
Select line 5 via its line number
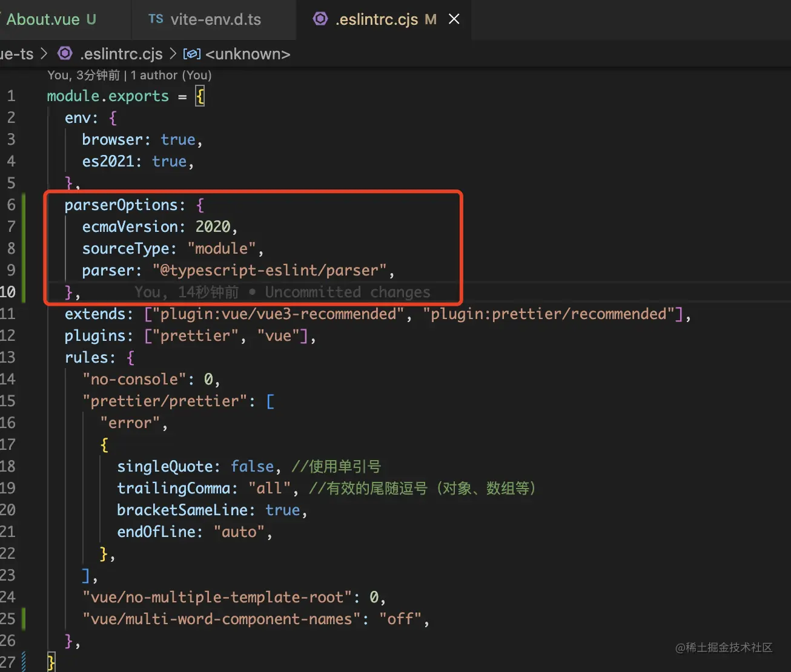[x=11, y=183]
